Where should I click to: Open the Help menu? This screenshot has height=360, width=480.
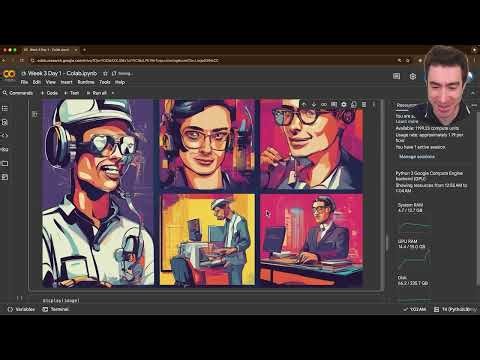coord(120,82)
